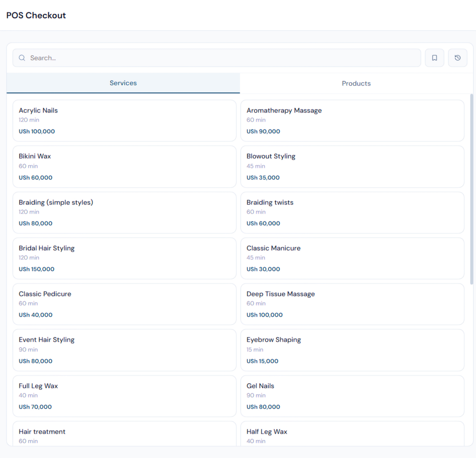
Task: Click price USh 40,000
Action: click(35, 315)
